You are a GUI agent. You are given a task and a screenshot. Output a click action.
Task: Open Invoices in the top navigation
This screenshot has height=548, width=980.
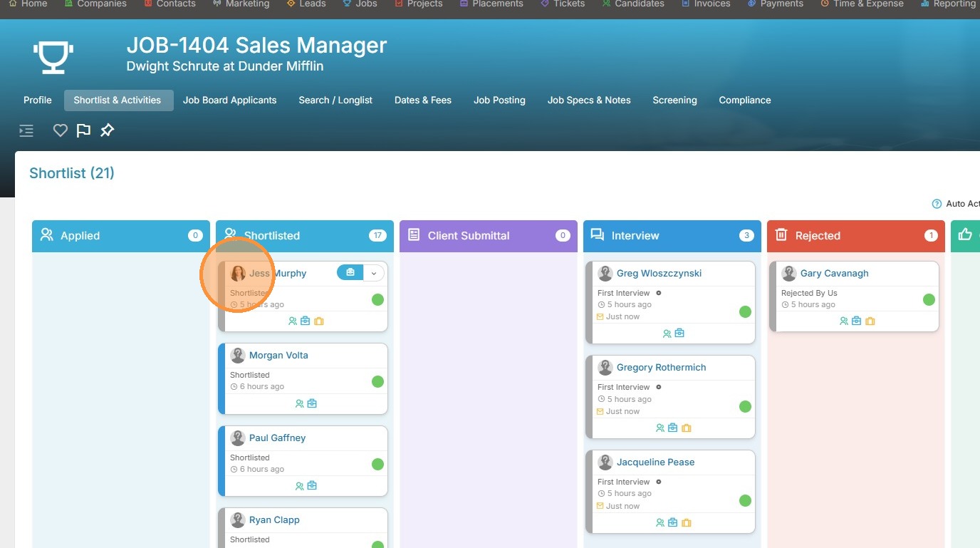pyautogui.click(x=706, y=4)
